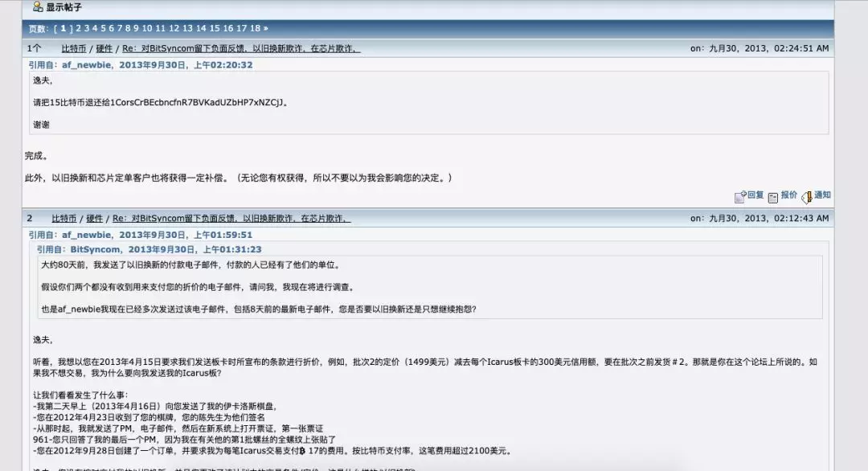Open topic Re: 对BitSyncom留下负面反馈 from post 1
This screenshot has width=868, height=471.
[241, 47]
